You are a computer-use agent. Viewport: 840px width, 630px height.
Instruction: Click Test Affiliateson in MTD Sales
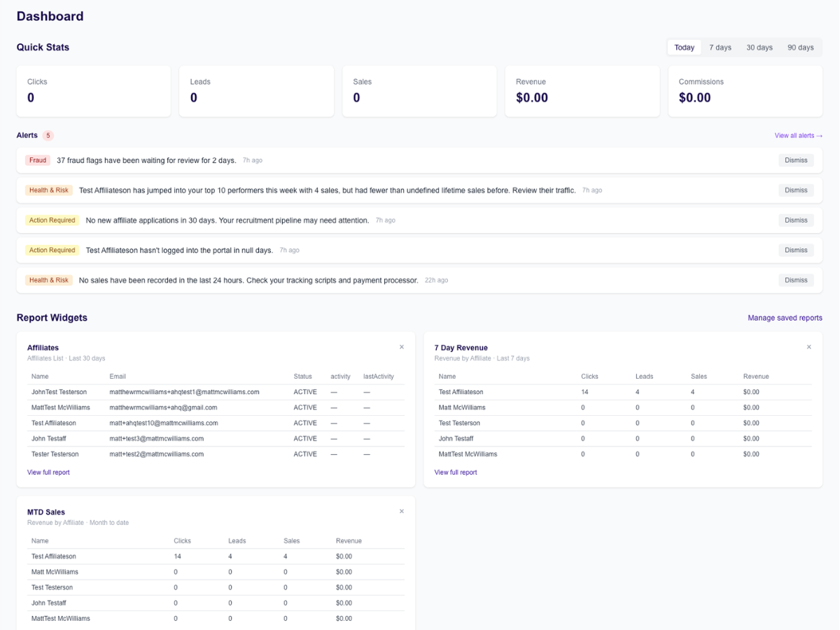pyautogui.click(x=54, y=556)
